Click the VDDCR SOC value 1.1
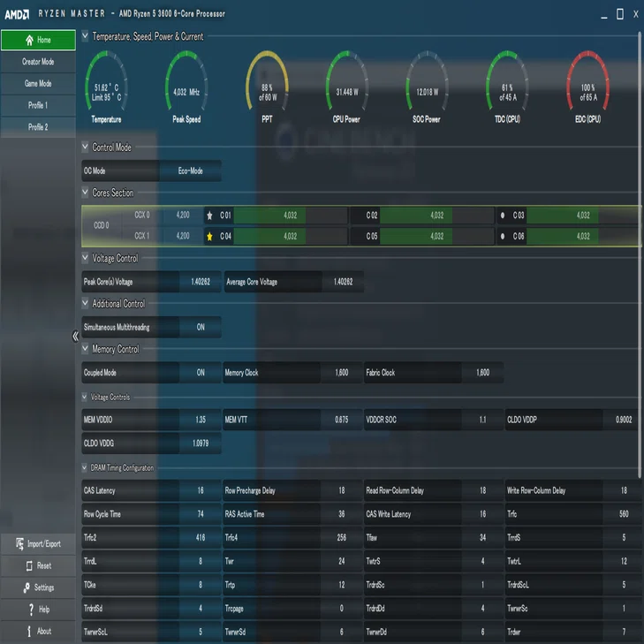 (x=483, y=420)
